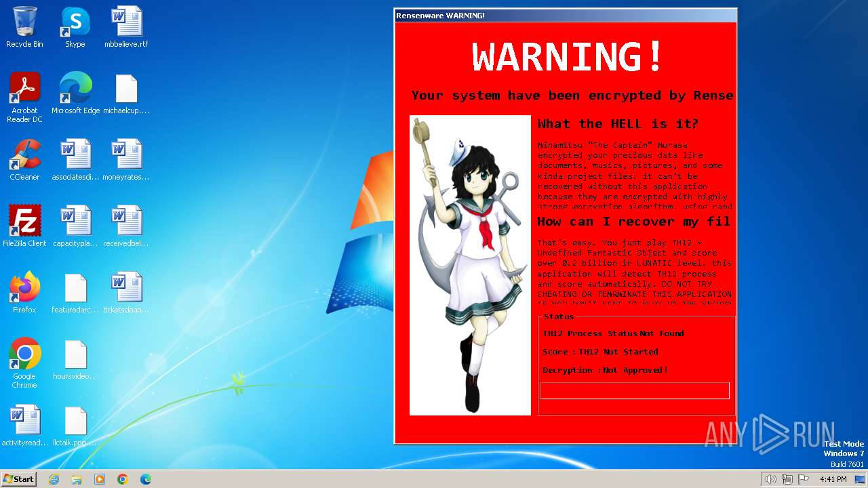The width and height of the screenshot is (868, 488).
Task: Open Acrobat Reader DC shortcut
Action: pos(24,97)
